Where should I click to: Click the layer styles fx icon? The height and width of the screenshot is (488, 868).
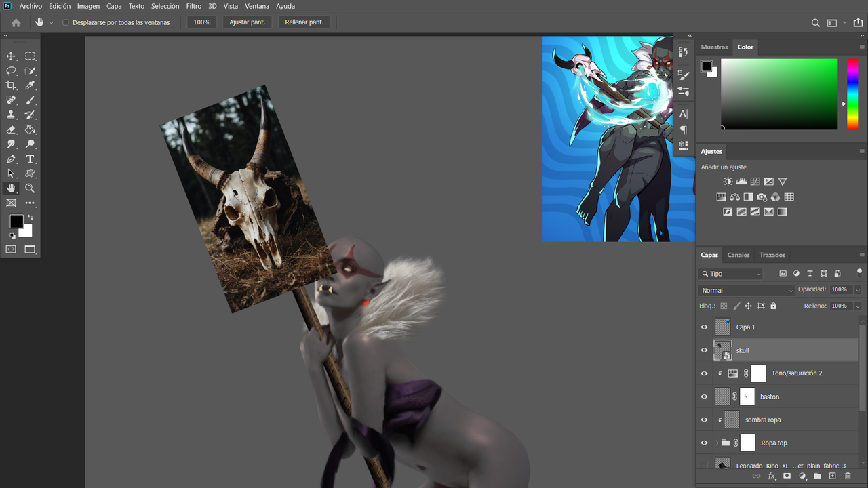point(772,476)
